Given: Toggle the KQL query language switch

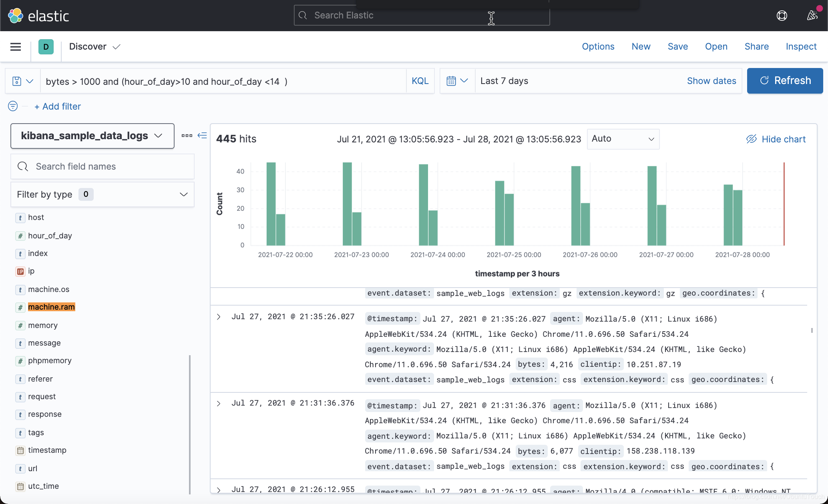Looking at the screenshot, I should click(x=420, y=81).
